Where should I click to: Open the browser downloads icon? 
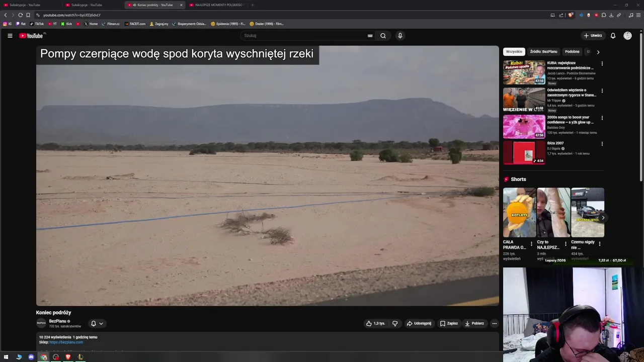[611, 15]
